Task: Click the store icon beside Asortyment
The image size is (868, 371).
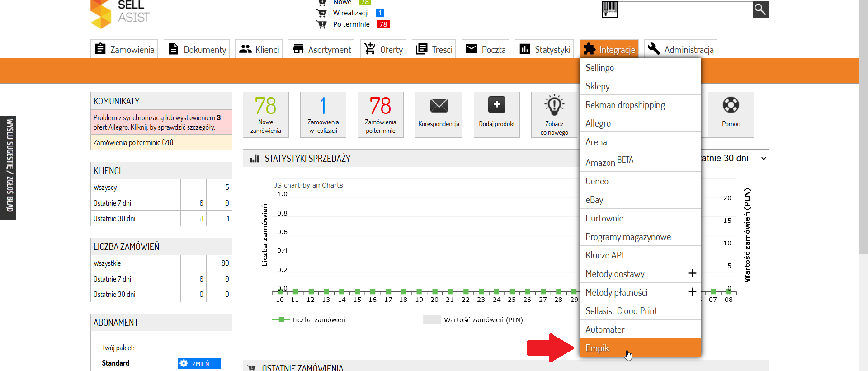Action: click(x=298, y=49)
